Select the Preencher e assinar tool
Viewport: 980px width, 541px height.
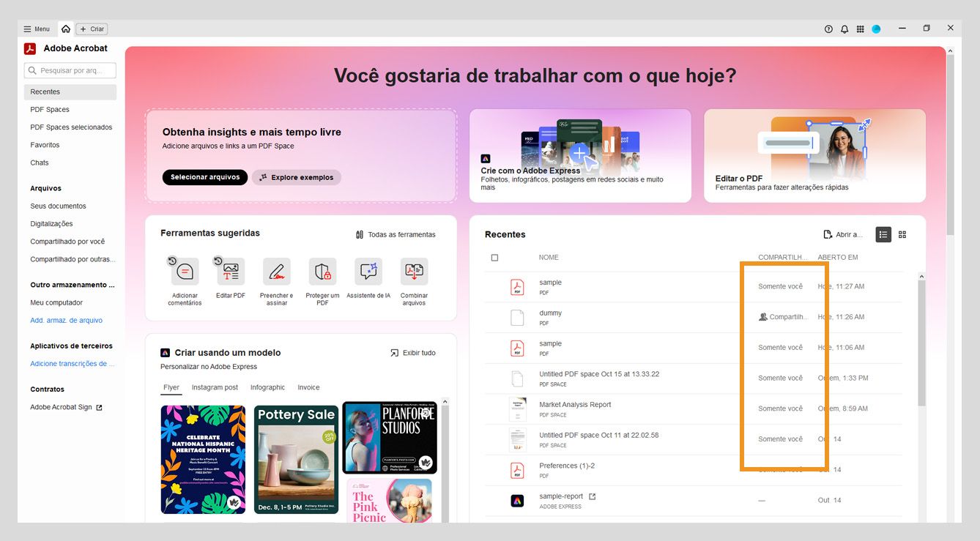tap(276, 272)
